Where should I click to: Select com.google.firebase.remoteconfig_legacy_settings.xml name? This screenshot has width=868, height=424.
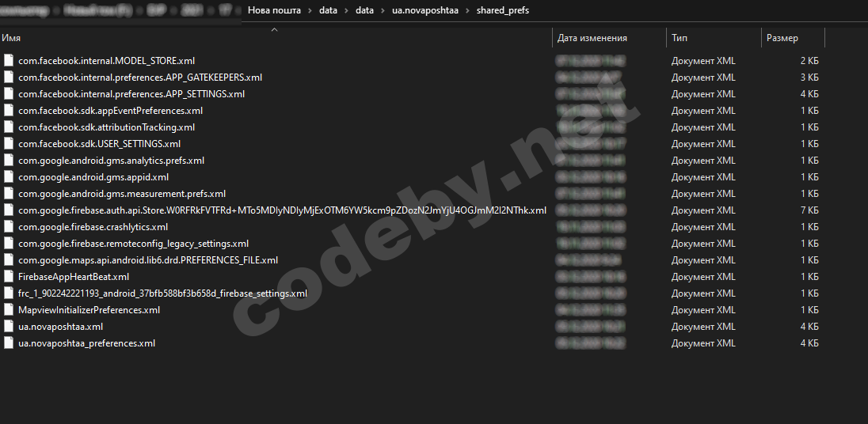click(133, 243)
